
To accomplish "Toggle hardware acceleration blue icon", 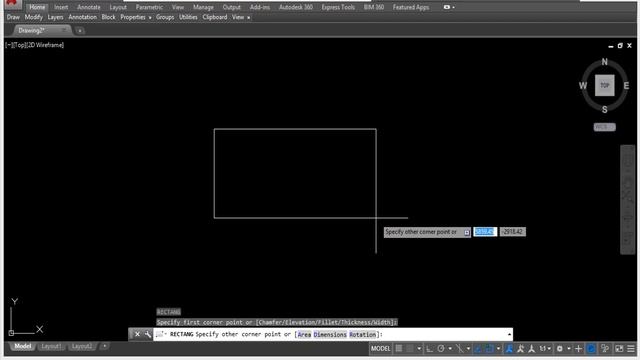I will click(x=591, y=349).
